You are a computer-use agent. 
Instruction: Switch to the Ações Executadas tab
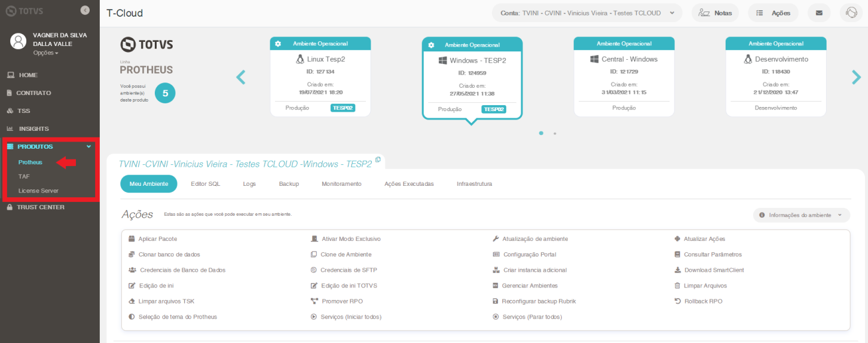click(x=409, y=184)
